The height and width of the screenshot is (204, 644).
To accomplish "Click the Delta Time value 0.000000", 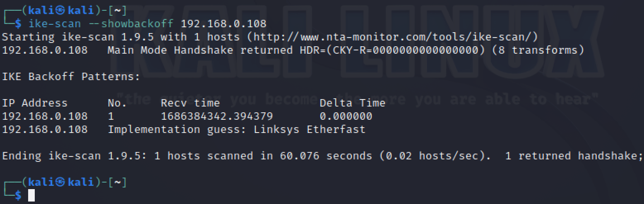I will coord(346,116).
